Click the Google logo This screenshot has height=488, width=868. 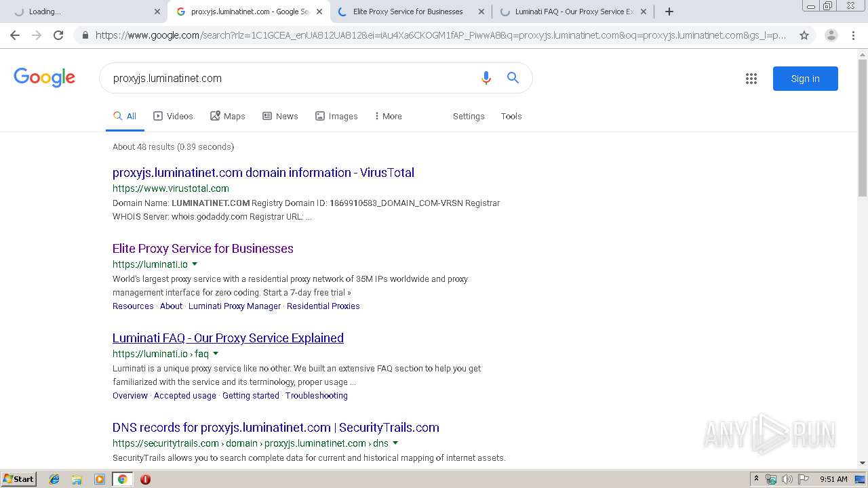(44, 77)
